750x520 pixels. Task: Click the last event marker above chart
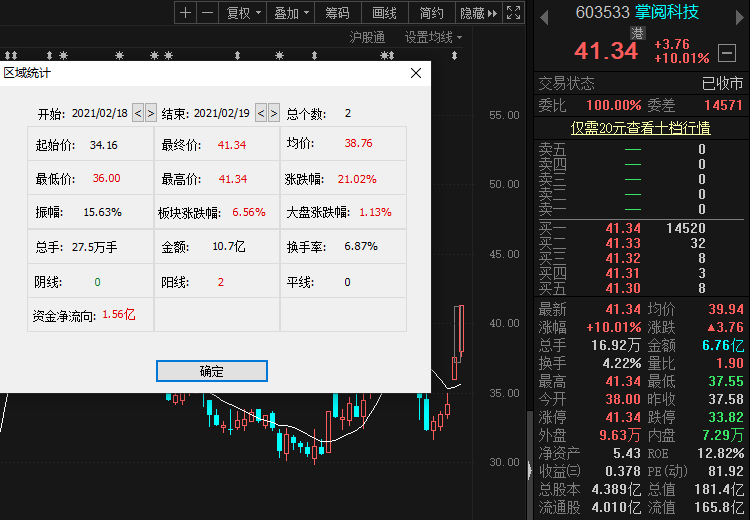coord(454,56)
